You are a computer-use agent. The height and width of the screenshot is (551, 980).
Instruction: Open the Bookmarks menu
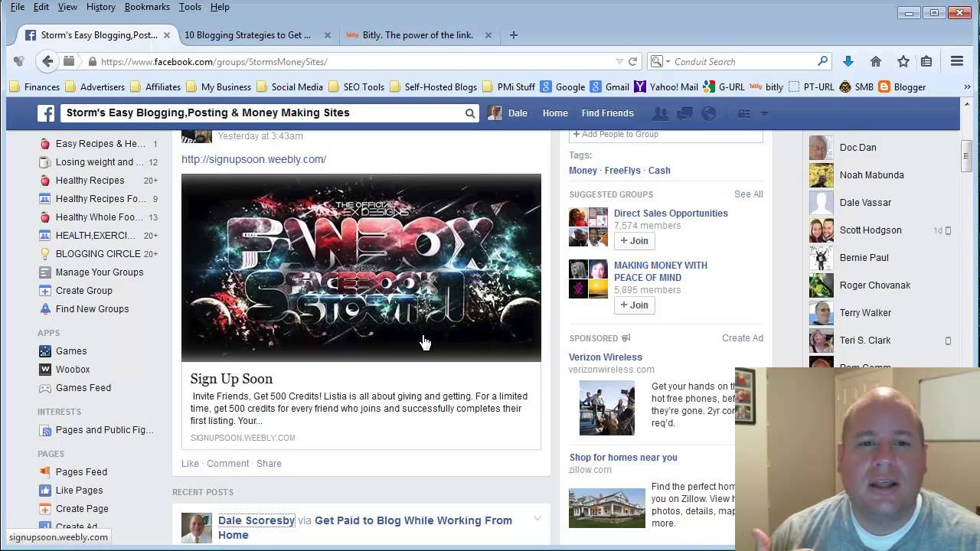click(147, 7)
